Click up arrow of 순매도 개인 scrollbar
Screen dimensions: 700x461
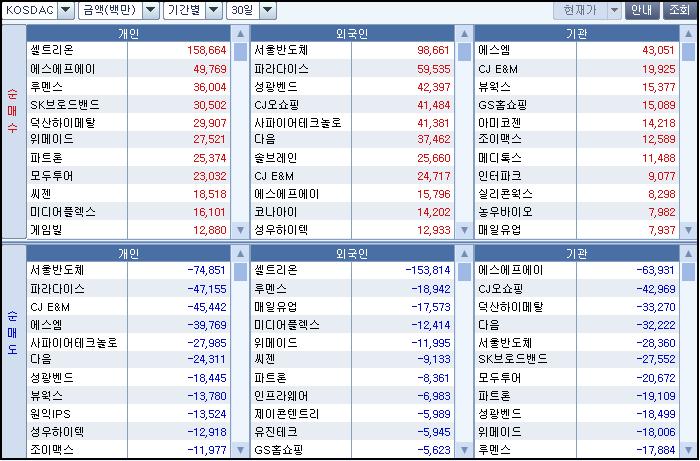241,253
